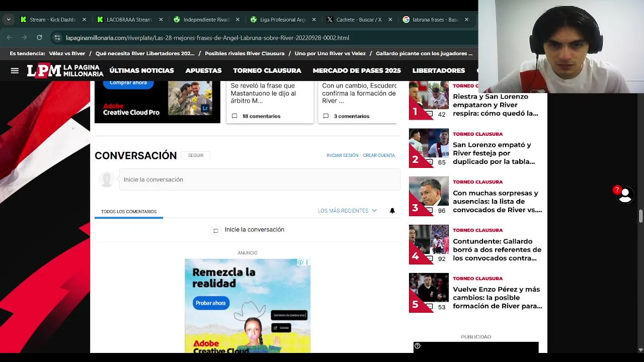Open the ÚLTIMAS NOTICIAS menu item
Screen dimensions: 644x362
(141, 71)
